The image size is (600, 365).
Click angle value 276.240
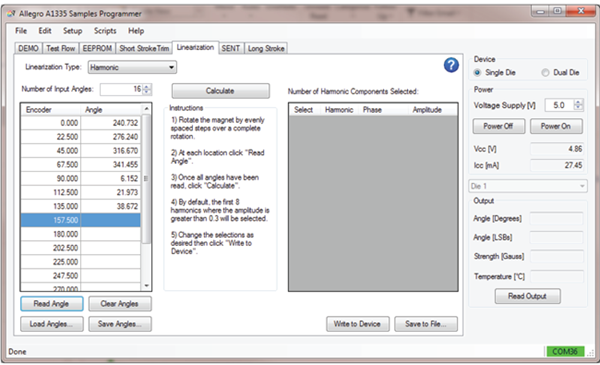[111, 137]
